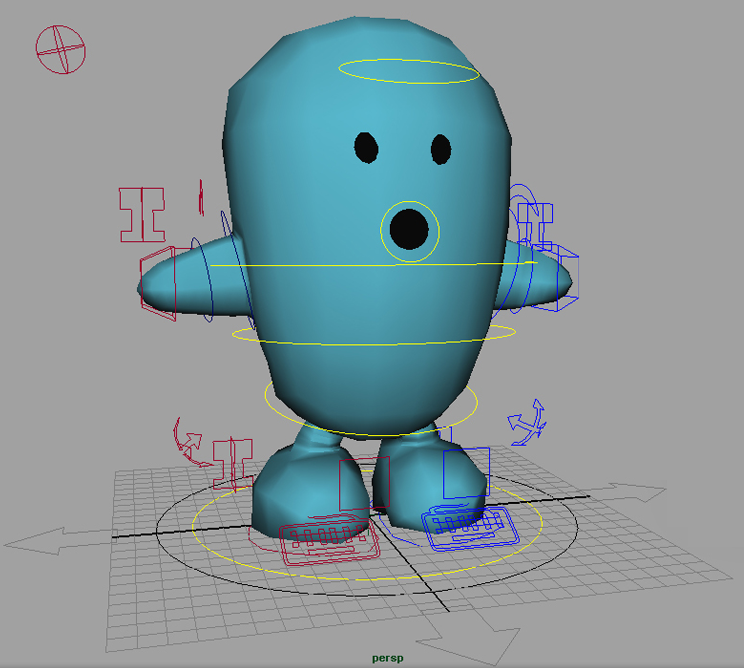Select the red crosshair circle control
The height and width of the screenshot is (668, 744).
click(x=61, y=49)
